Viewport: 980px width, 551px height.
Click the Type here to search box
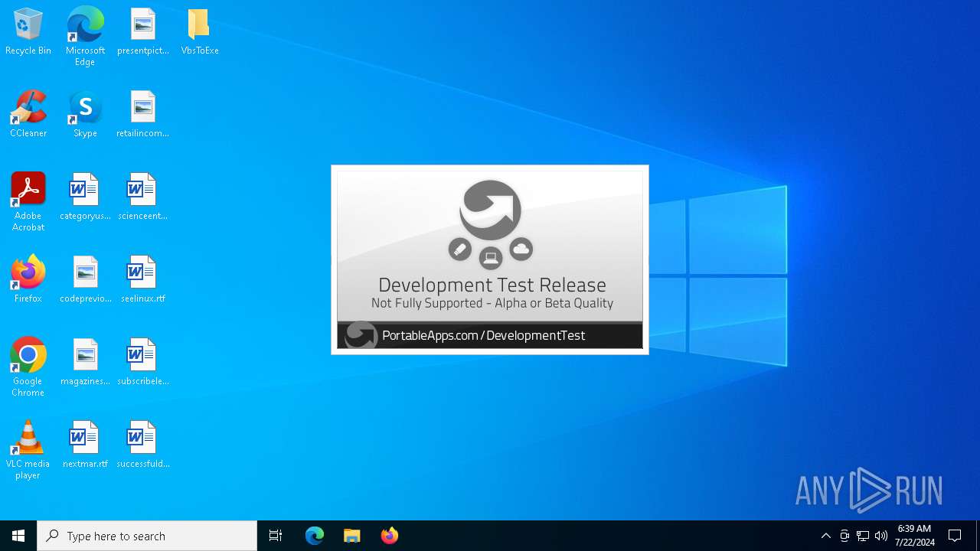(147, 536)
